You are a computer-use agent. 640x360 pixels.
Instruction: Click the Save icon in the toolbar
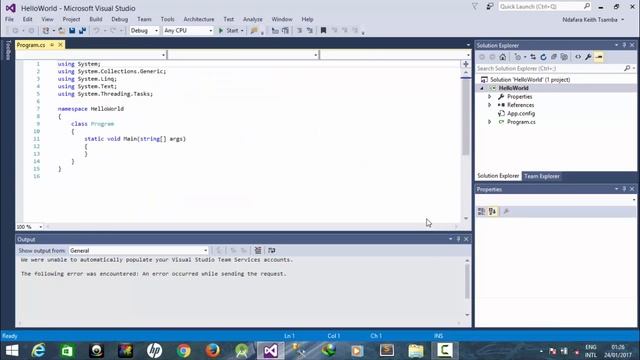[72, 31]
